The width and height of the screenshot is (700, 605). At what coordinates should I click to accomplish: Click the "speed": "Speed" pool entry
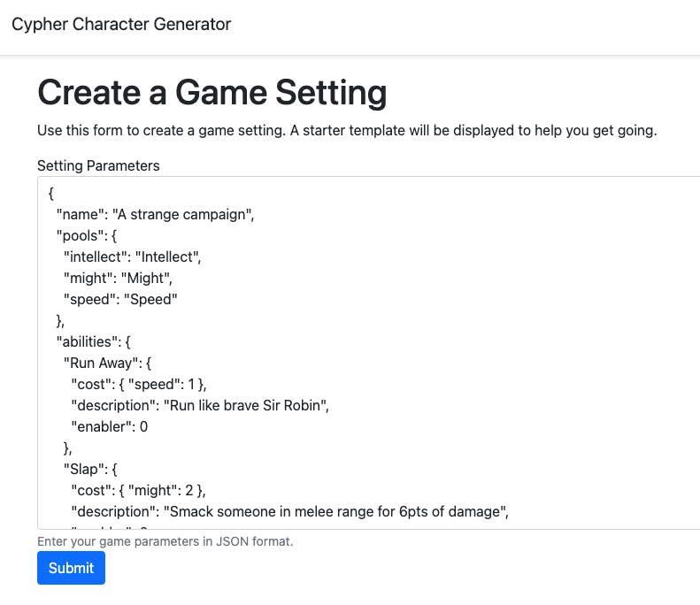(x=120, y=299)
